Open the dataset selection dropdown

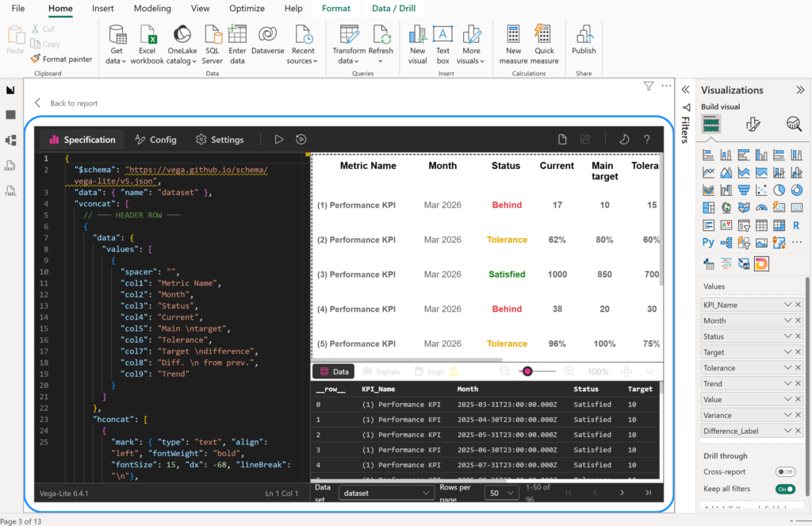click(x=386, y=493)
